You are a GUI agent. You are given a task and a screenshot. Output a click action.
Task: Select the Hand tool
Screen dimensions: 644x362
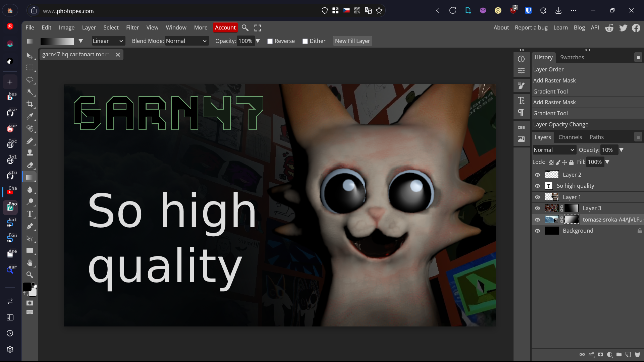30,263
